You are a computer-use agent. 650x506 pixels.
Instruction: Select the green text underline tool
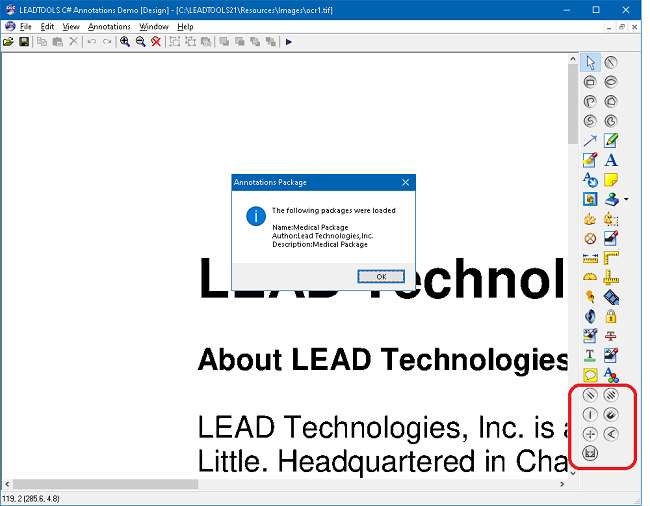point(590,356)
